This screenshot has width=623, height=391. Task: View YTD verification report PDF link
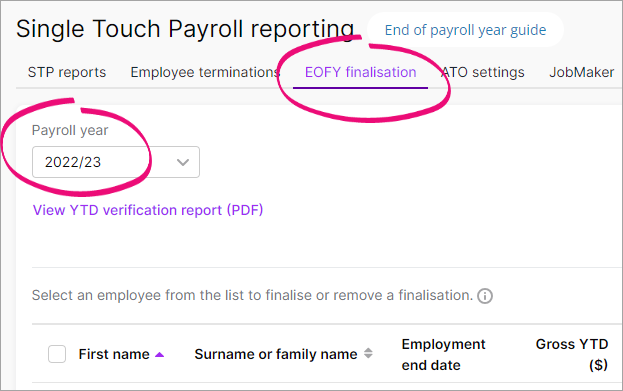148,210
